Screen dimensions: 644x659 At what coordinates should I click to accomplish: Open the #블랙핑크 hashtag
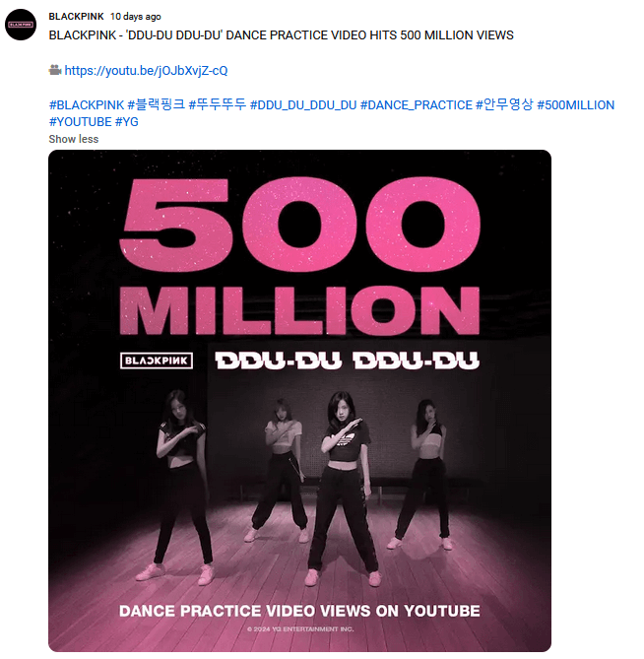coord(157,105)
